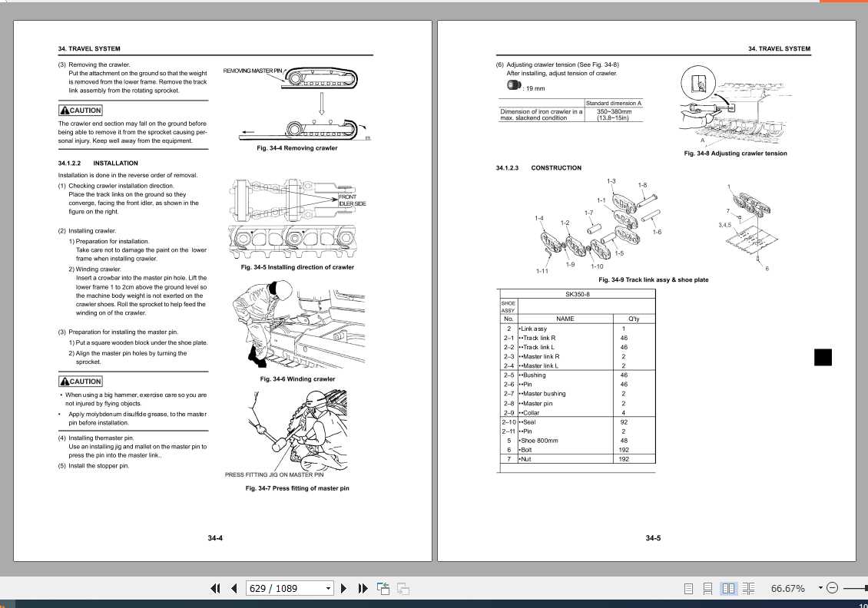
Task: Click the greyed-out next view icon
Action: click(x=402, y=589)
